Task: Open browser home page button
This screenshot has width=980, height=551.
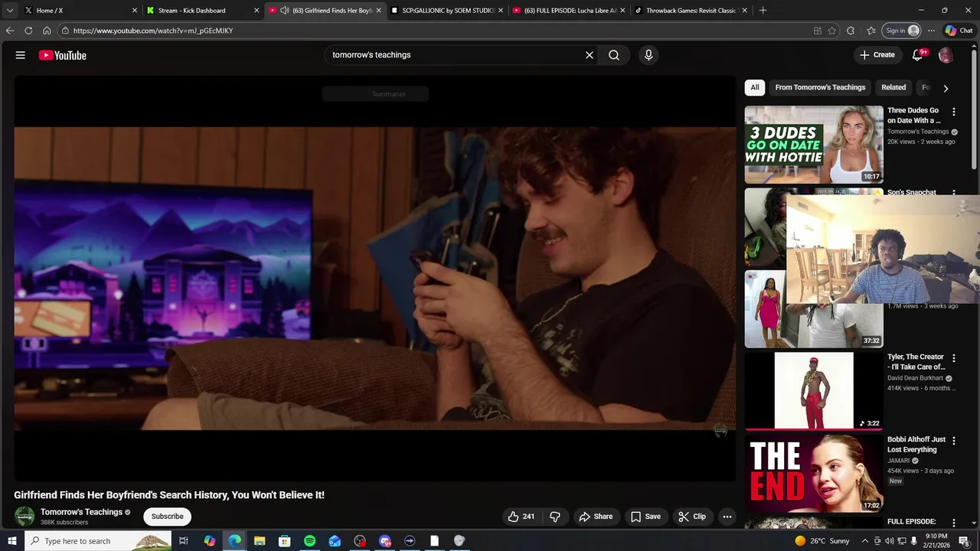Action: click(47, 31)
